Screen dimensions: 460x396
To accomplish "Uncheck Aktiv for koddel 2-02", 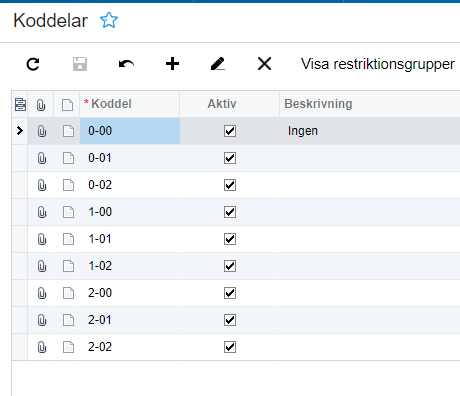I will [x=230, y=347].
